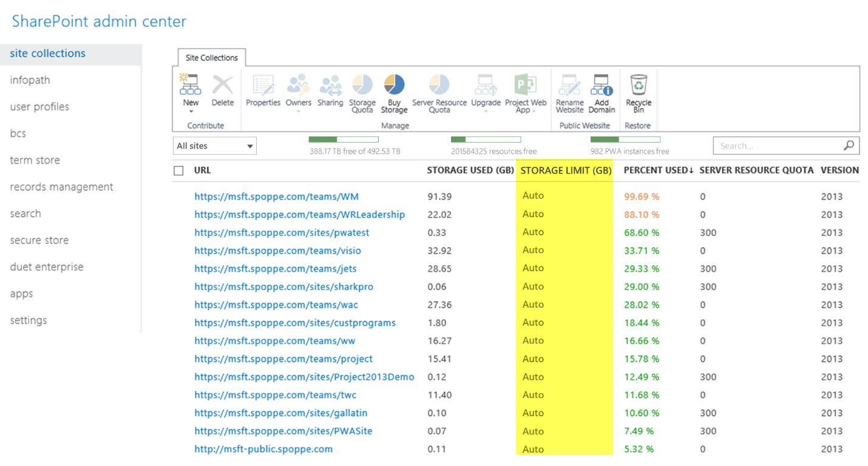
Task: Click the Server Resource Quota icon
Action: [439, 94]
